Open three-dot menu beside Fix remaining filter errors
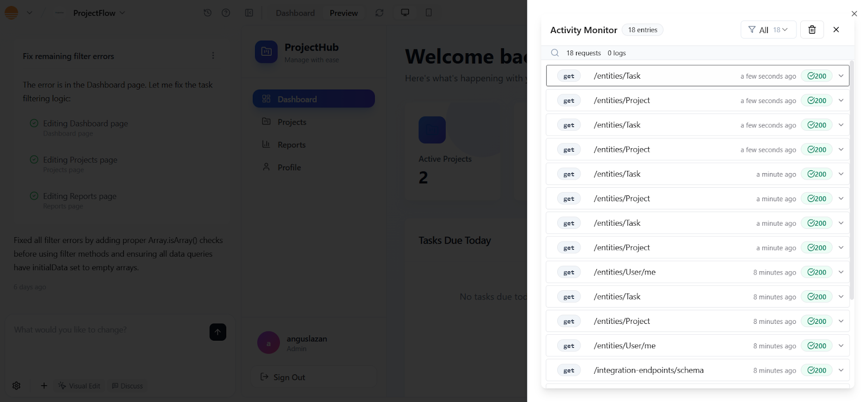Screen dimensions: 868x402 coord(213,55)
